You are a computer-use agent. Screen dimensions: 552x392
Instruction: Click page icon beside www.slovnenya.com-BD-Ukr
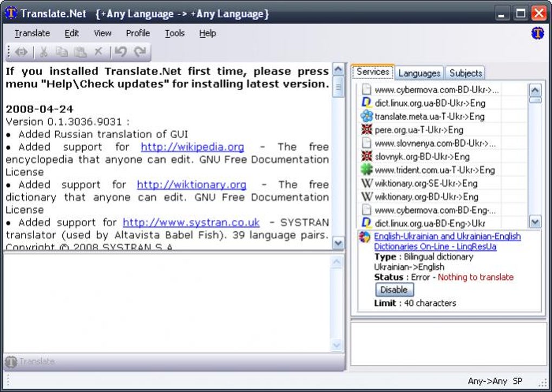(366, 143)
